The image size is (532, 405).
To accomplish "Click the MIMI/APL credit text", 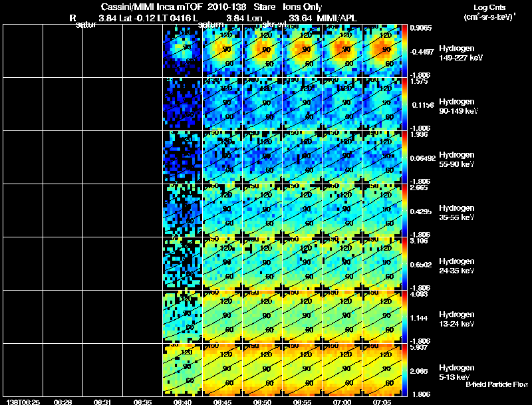I will tap(336, 18).
